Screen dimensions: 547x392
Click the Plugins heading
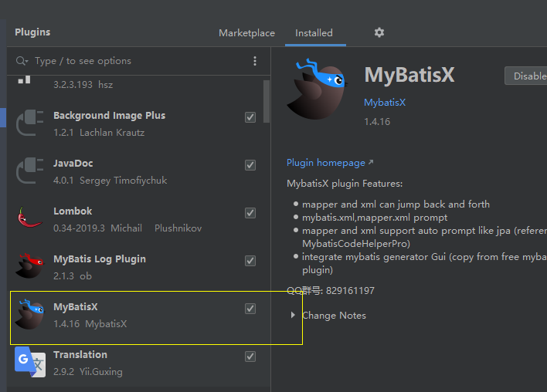pyautogui.click(x=32, y=32)
